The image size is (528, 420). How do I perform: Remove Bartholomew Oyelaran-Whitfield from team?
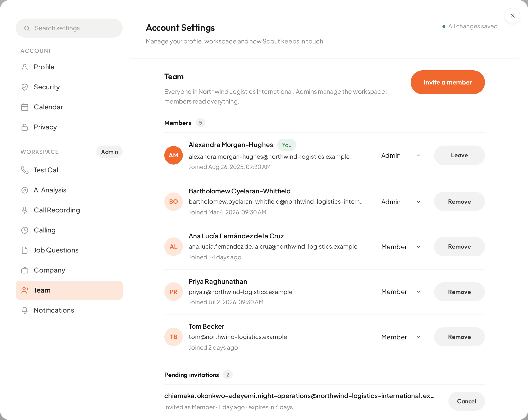(x=459, y=201)
